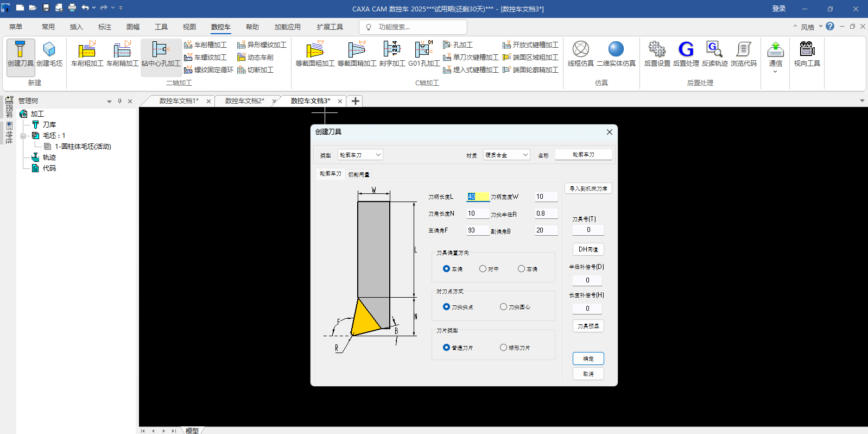The width and height of the screenshot is (868, 434).
Task: Click the 导入到机床刀库 button
Action: click(x=588, y=188)
